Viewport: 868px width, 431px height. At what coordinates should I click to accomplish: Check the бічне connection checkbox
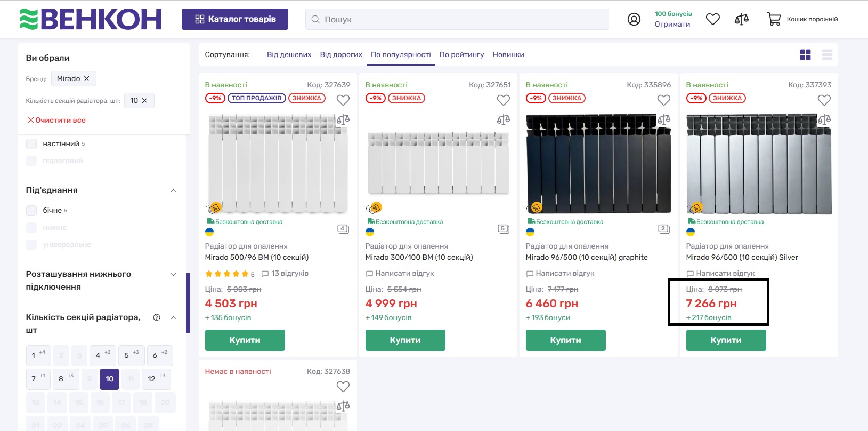click(x=31, y=211)
